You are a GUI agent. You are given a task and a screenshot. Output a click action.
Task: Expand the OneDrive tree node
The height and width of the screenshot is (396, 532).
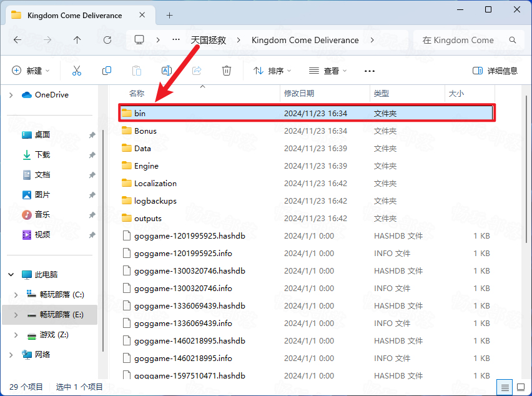coord(11,95)
